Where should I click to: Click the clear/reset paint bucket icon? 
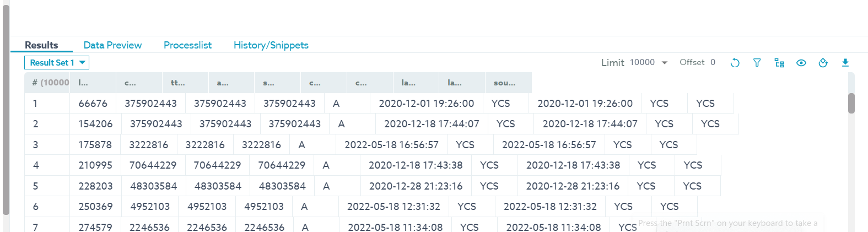[823, 63]
